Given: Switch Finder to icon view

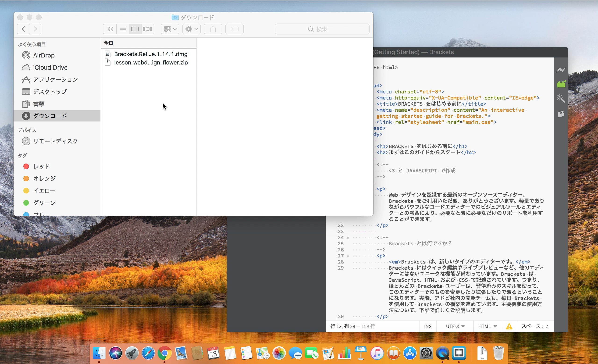Looking at the screenshot, I should [110, 29].
